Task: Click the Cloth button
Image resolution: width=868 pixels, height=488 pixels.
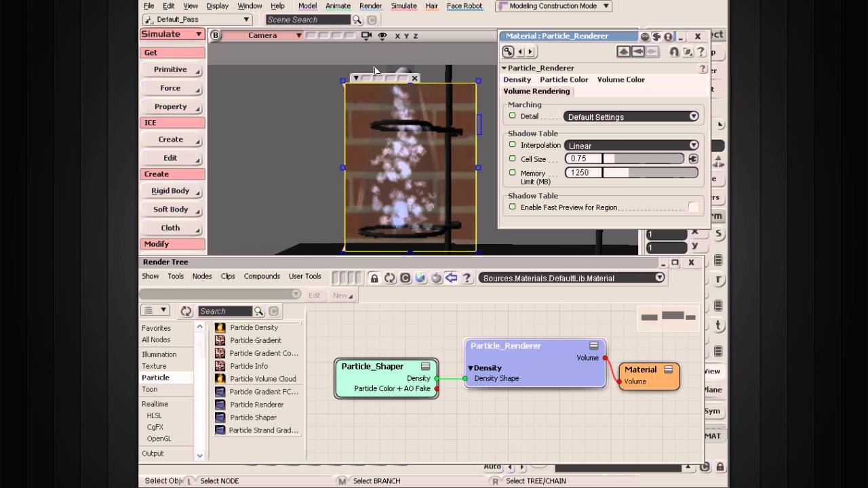Action: [x=171, y=228]
